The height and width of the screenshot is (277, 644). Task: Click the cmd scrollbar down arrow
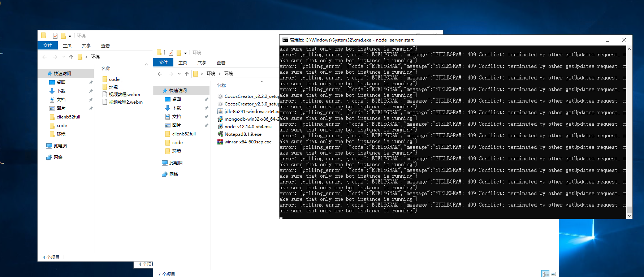coord(629,216)
